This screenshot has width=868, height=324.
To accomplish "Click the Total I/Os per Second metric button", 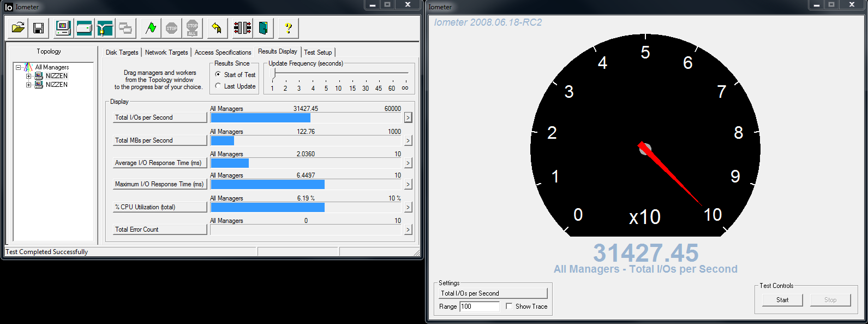I will 160,117.
